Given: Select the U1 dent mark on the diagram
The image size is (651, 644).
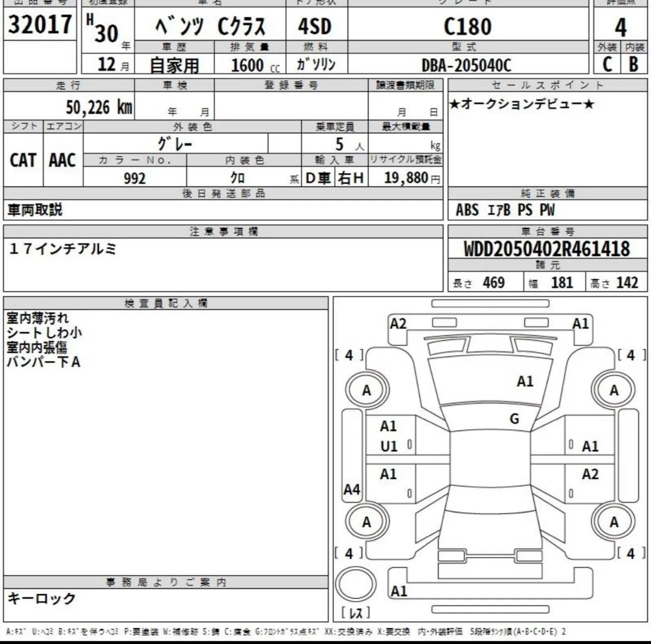Looking at the screenshot, I should [x=389, y=446].
